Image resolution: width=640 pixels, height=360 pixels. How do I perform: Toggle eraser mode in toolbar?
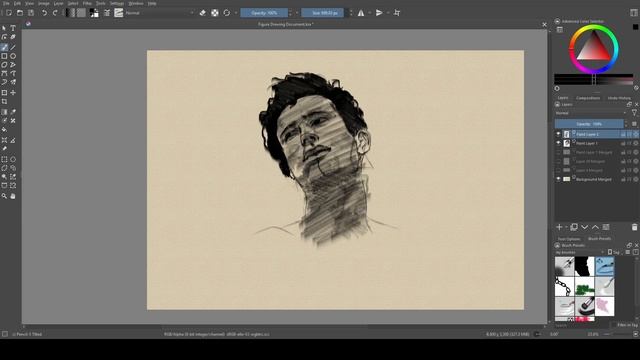[x=203, y=13]
